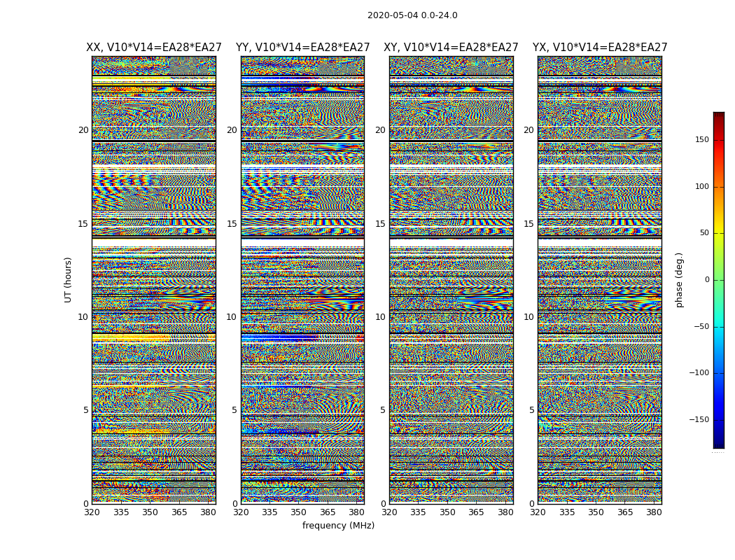Click the "frequency (MHz)" axis label

tap(338, 526)
